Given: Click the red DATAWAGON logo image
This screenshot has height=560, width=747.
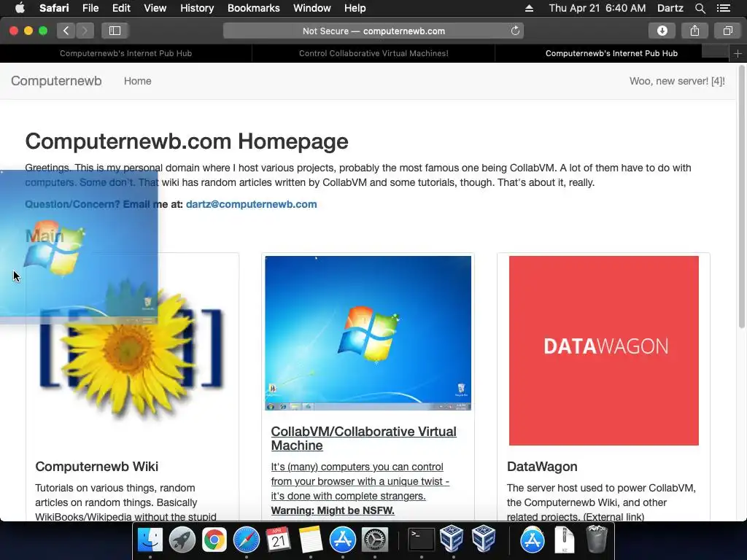Looking at the screenshot, I should (603, 351).
